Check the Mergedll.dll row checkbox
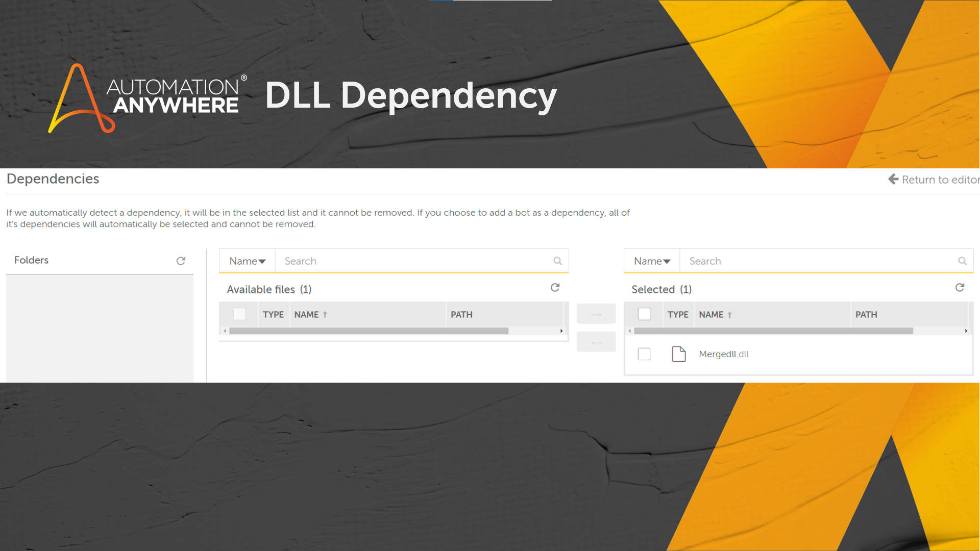 tap(644, 354)
